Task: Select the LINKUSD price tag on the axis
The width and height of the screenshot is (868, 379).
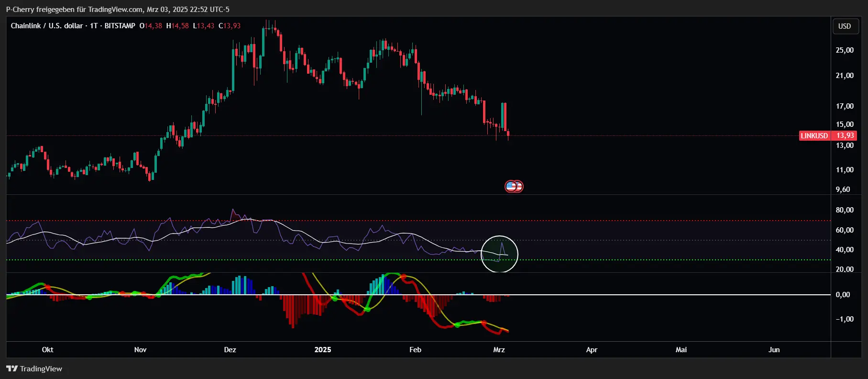Action: point(814,136)
